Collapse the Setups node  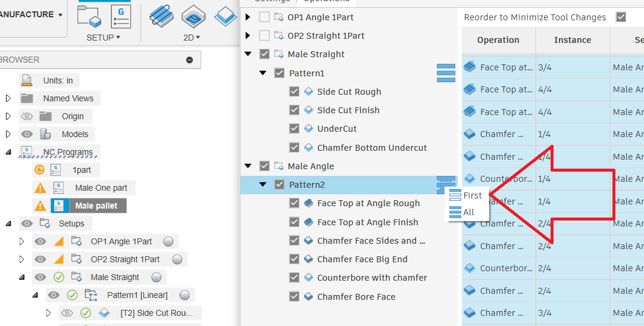tap(8, 223)
